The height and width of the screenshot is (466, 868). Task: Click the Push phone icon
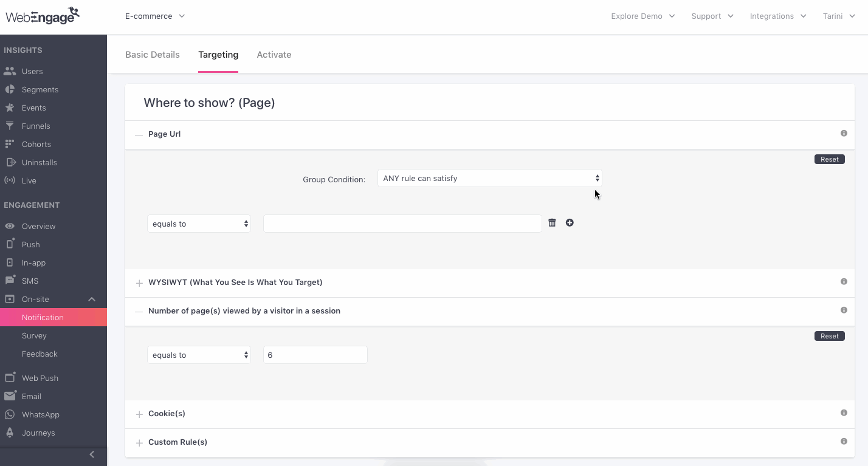pos(9,244)
